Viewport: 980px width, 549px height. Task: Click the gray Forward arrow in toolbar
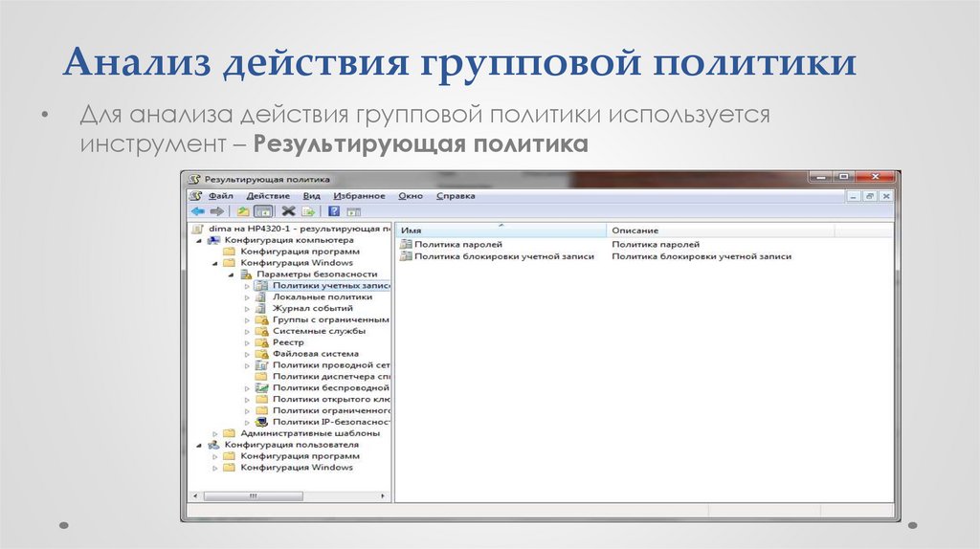(217, 211)
